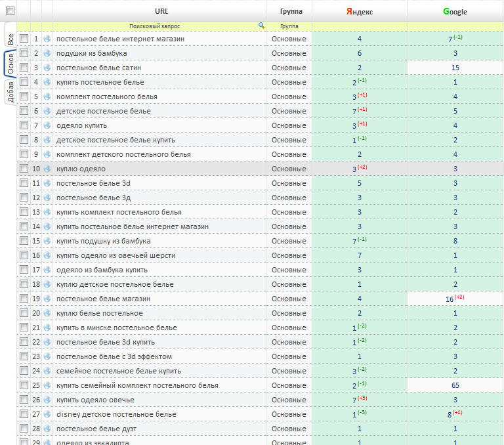The width and height of the screenshot is (504, 445).
Task: Open globe icon for 'постельное белье 3d'
Action: (47, 183)
